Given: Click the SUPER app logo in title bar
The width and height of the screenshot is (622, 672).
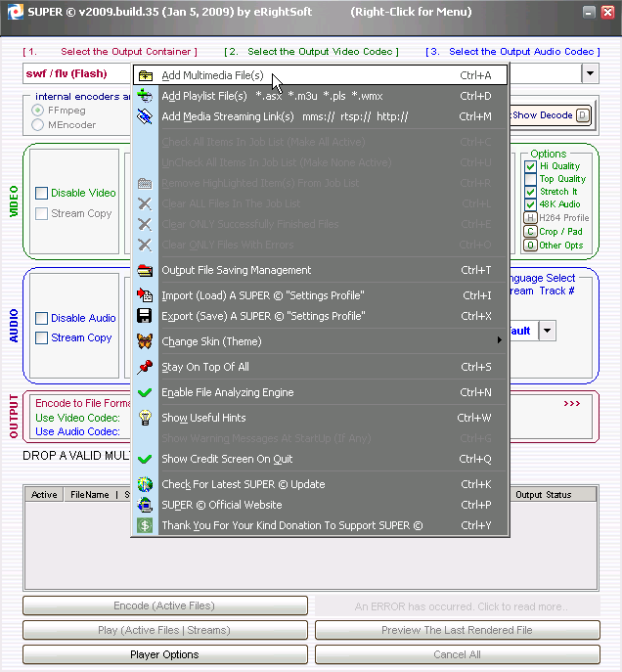Looking at the screenshot, I should click(15, 12).
